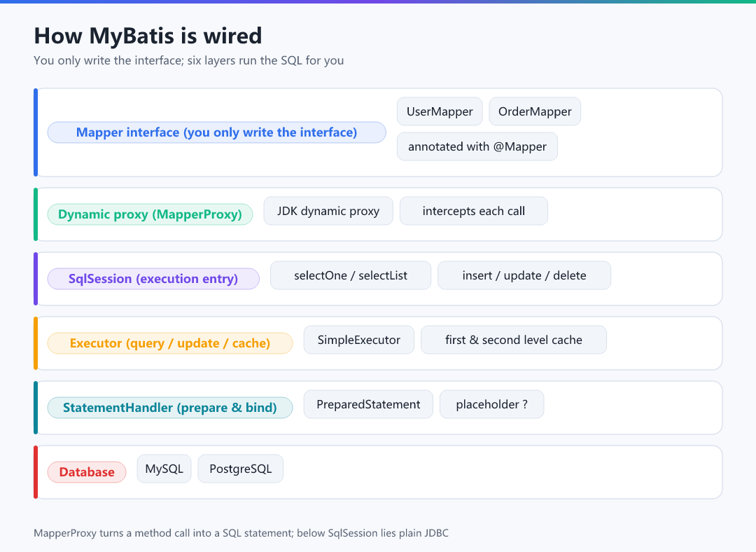Select the SimpleExecutor chip
The image size is (756, 552).
tap(358, 340)
